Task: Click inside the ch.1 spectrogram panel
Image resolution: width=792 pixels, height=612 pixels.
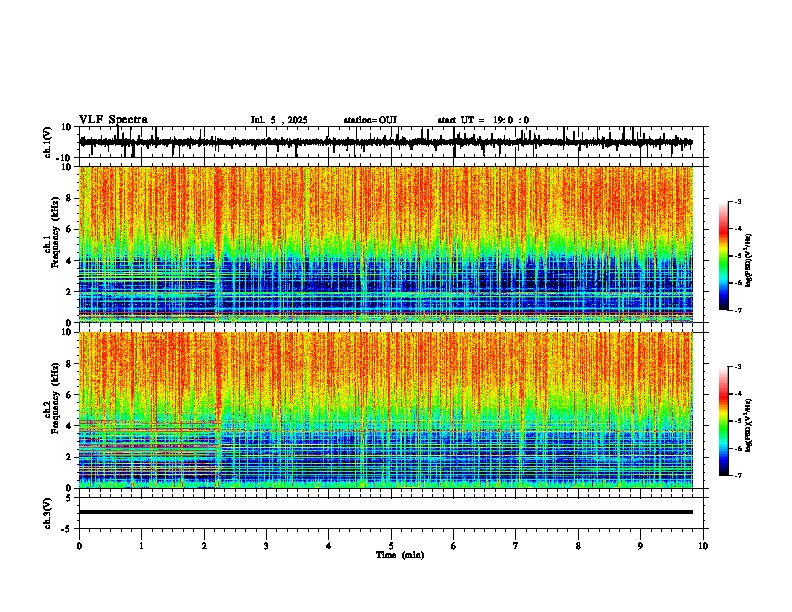Action: point(385,244)
